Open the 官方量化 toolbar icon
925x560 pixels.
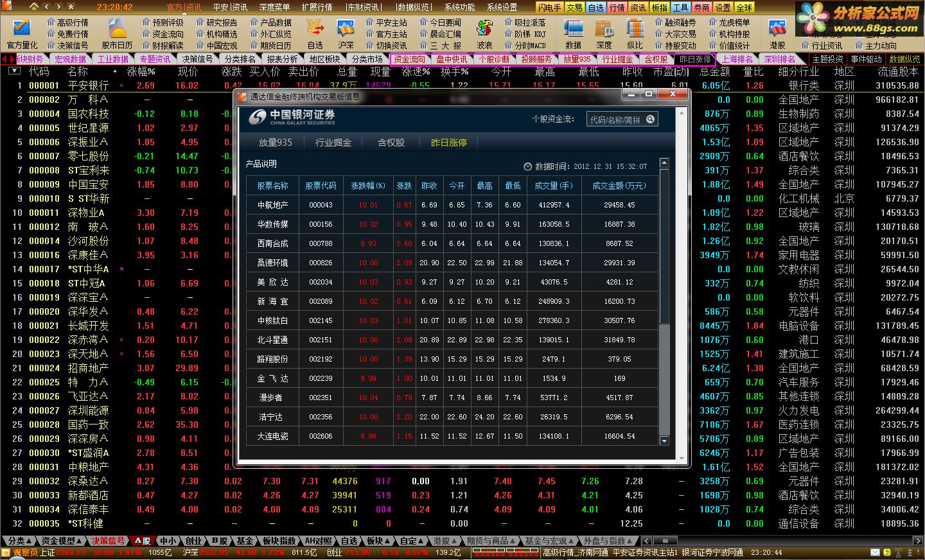point(22,34)
